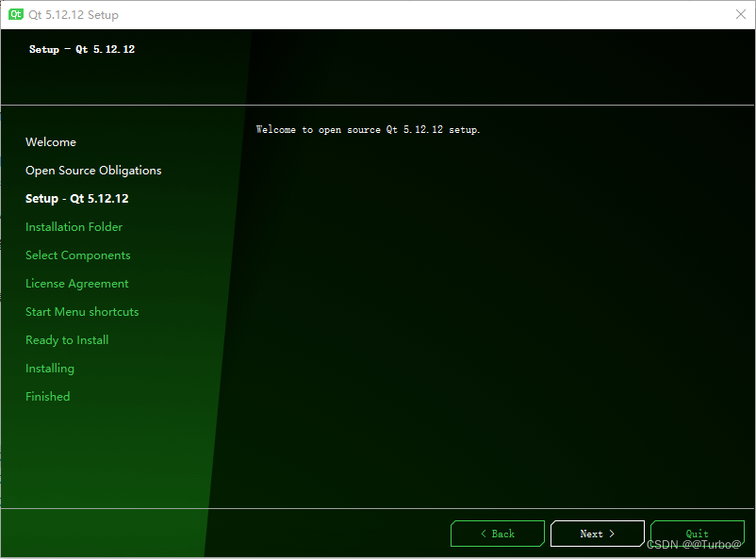Click the Next button
Image resolution: width=756 pixels, height=559 pixels.
pos(598,534)
